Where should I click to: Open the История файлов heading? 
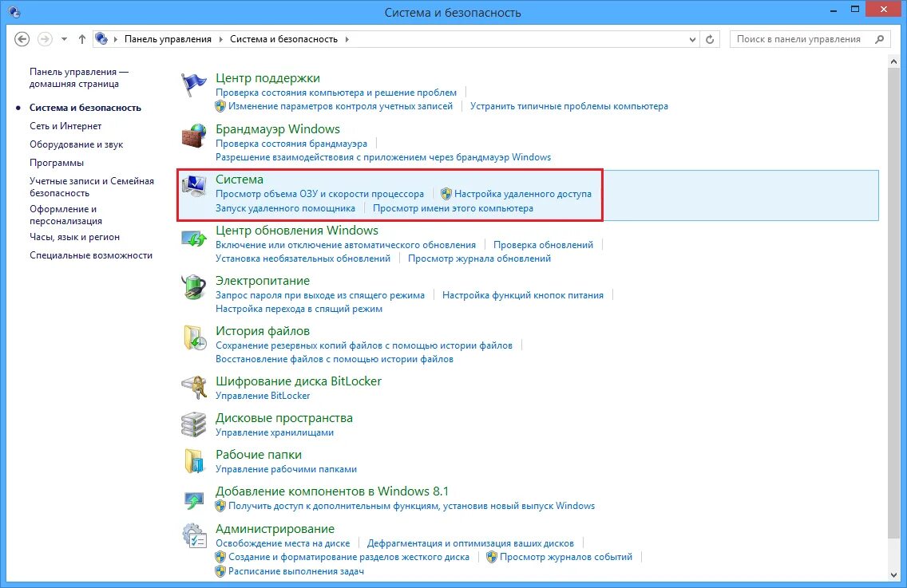coord(263,331)
